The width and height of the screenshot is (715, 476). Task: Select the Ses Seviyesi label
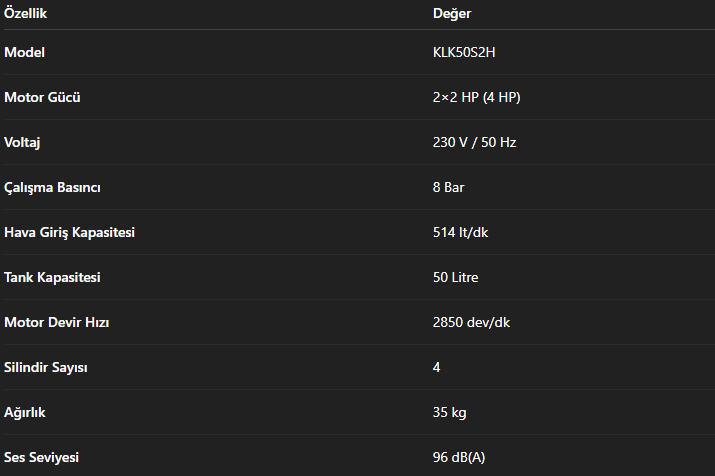(x=41, y=457)
